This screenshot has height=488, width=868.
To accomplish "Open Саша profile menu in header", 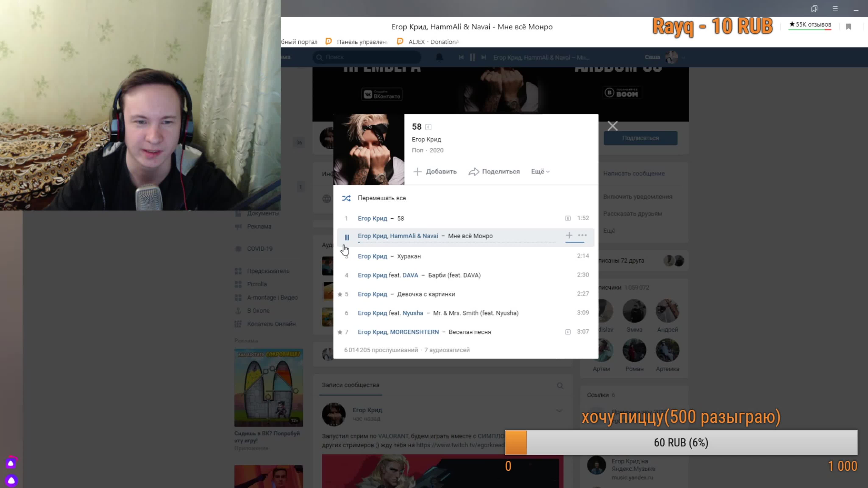I will click(x=665, y=57).
